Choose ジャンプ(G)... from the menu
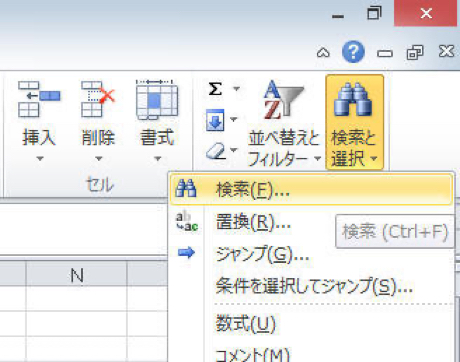Viewport: 460px width, 362px height. pyautogui.click(x=312, y=254)
